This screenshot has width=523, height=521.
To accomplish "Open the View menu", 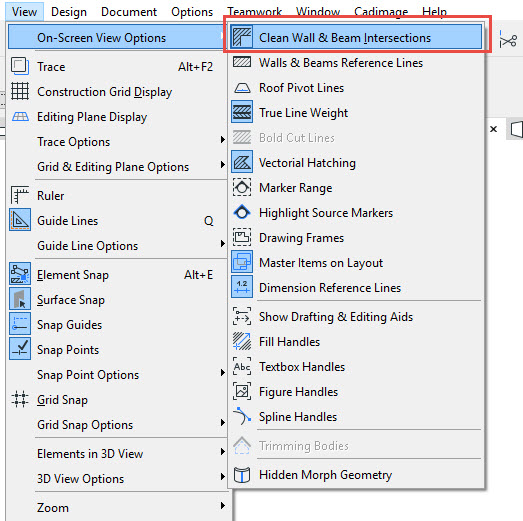I will [x=24, y=12].
